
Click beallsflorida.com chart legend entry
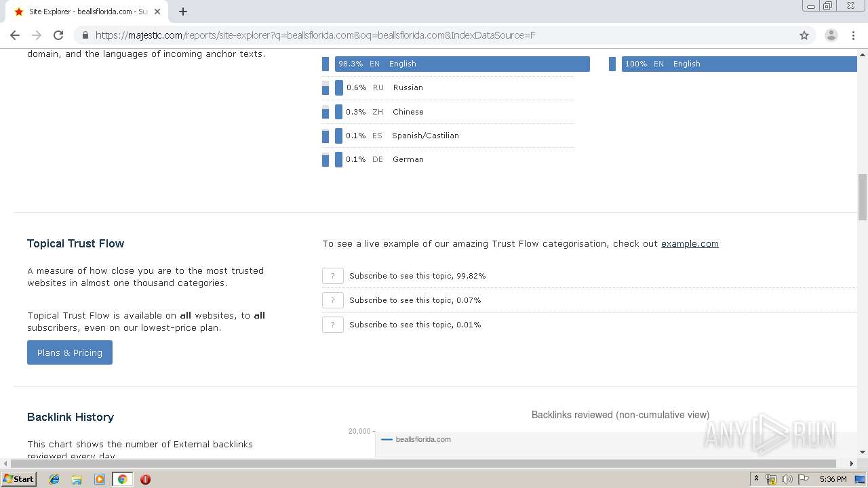[x=416, y=439]
